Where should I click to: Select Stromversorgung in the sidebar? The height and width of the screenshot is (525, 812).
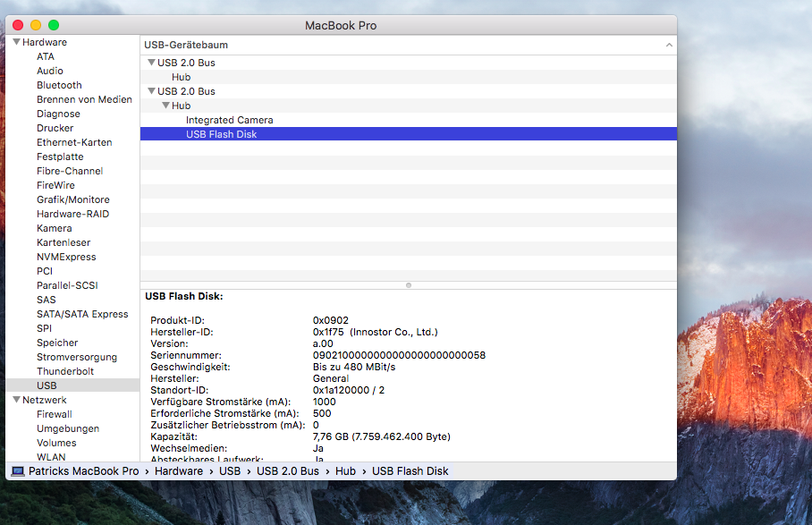click(x=77, y=357)
